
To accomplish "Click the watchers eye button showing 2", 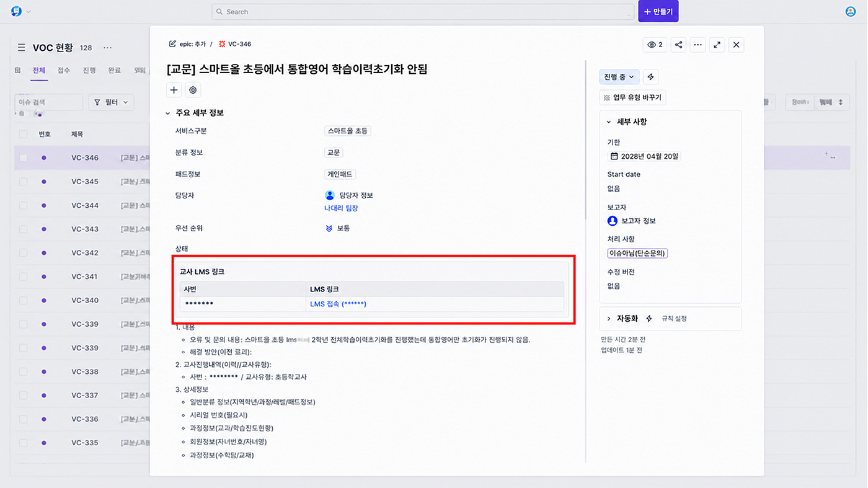I will 655,45.
